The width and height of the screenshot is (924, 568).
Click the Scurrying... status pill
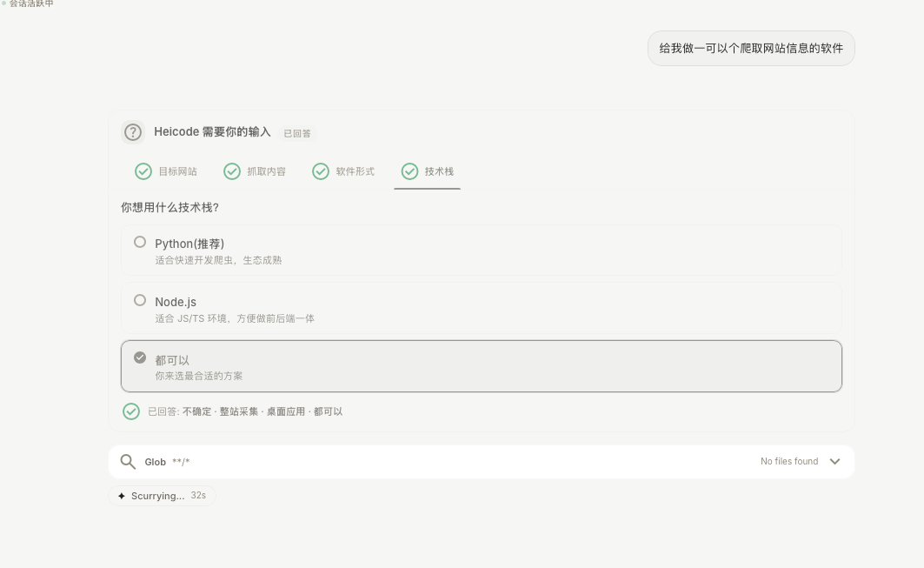[162, 496]
